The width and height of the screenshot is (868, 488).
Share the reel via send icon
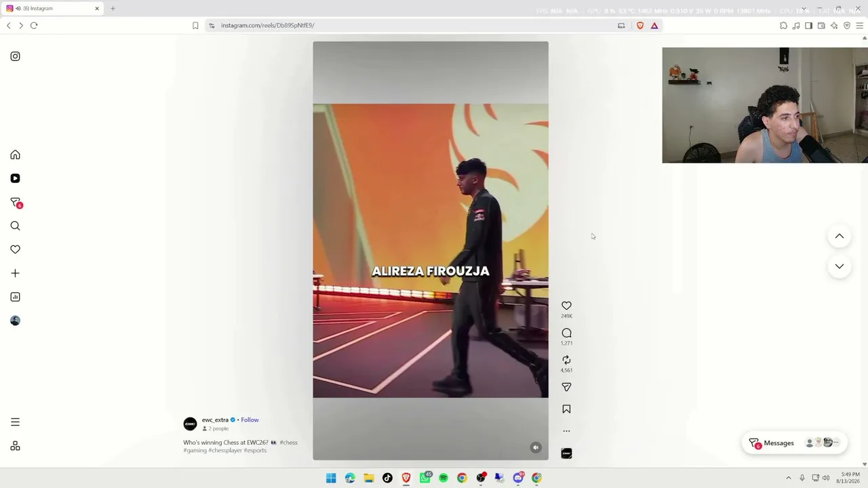(566, 387)
